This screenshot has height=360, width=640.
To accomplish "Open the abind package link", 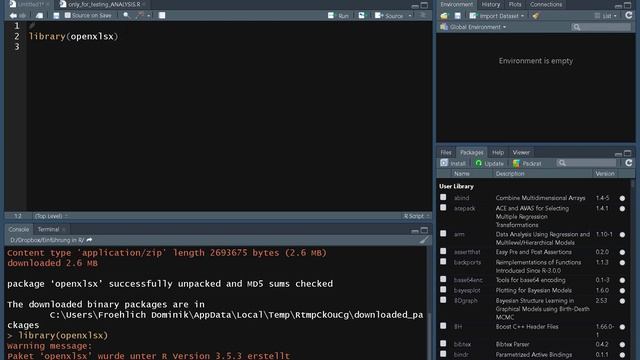I will [x=461, y=198].
